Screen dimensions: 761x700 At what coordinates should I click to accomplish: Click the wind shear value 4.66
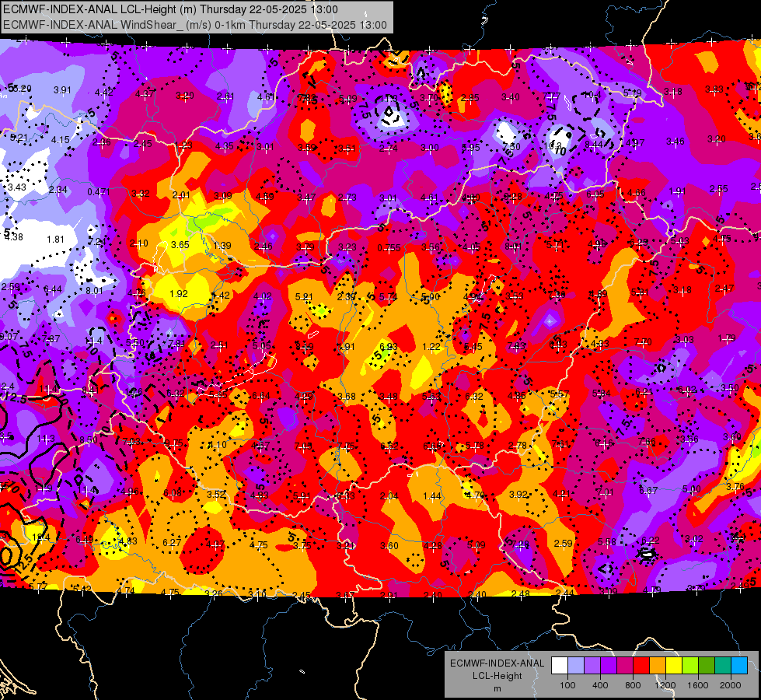click(x=637, y=193)
